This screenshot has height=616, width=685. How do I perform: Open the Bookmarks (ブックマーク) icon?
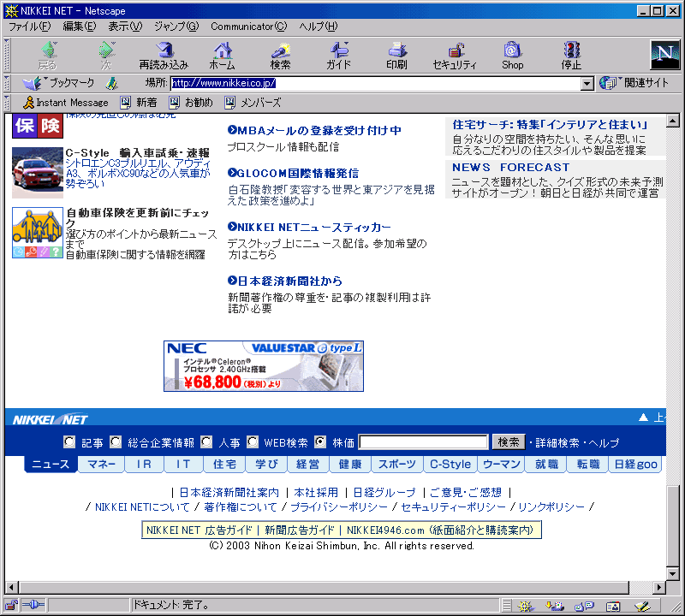tap(58, 82)
